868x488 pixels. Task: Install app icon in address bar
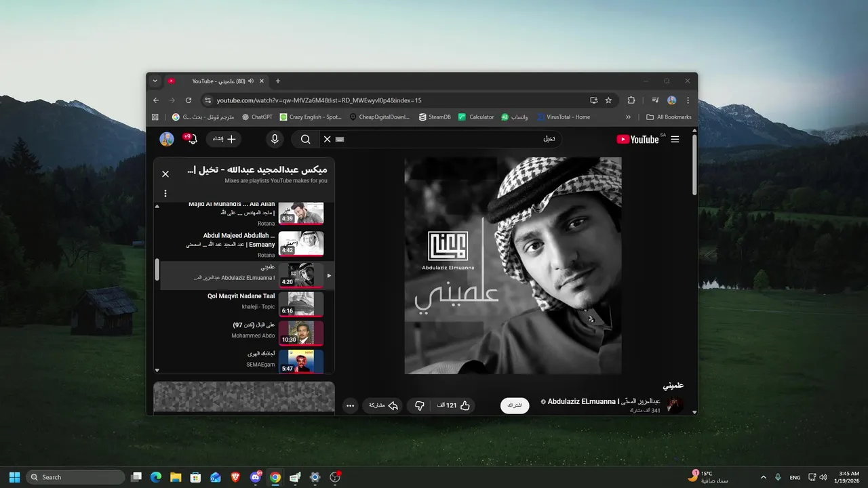point(594,100)
